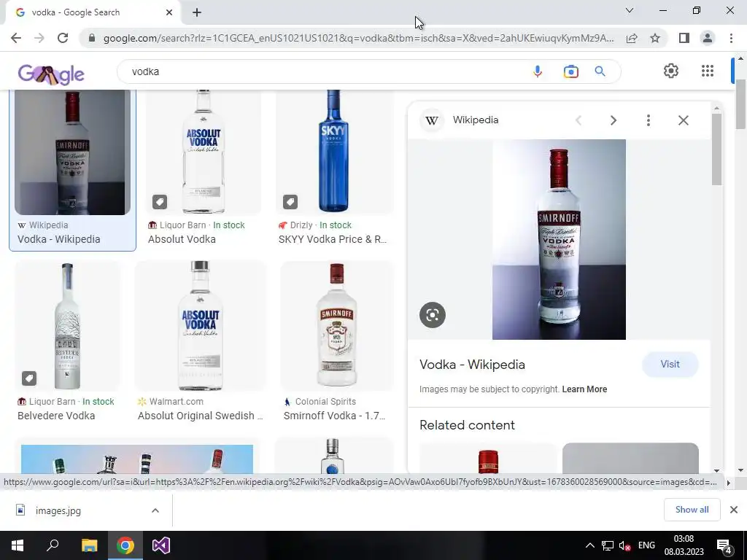Click Visit button for Vodka - Wikipedia
The height and width of the screenshot is (560, 747).
(670, 365)
